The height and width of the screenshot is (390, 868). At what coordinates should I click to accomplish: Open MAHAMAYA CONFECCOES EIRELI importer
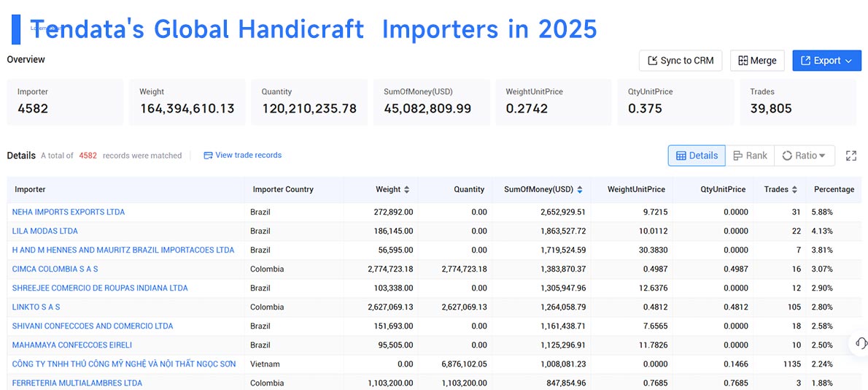[x=72, y=345]
